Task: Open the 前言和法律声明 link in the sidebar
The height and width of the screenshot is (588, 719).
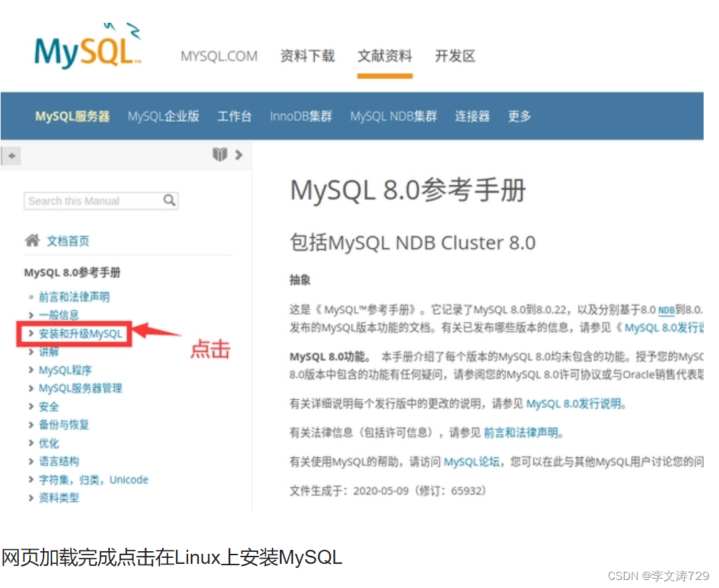Action: pos(74,297)
